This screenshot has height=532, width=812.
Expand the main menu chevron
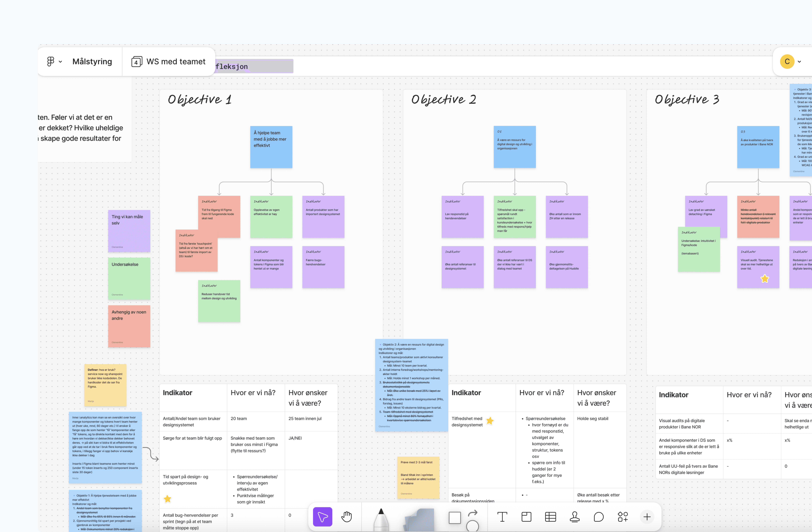click(x=60, y=62)
